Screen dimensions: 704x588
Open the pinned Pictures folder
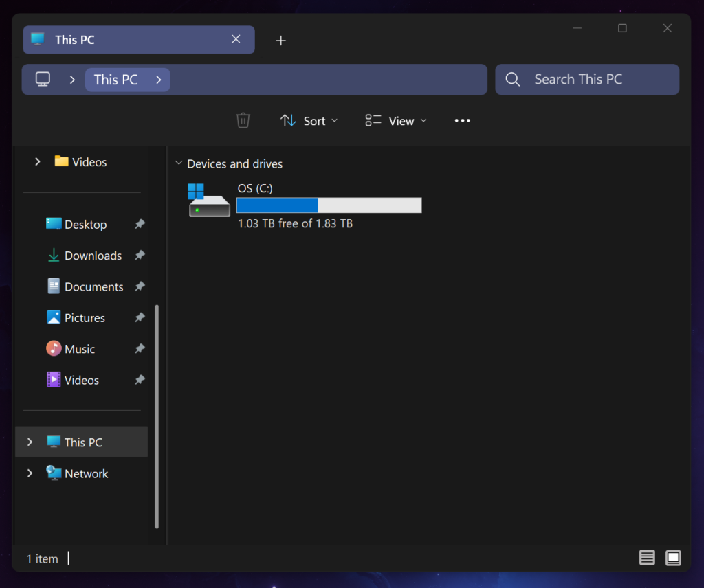point(76,317)
